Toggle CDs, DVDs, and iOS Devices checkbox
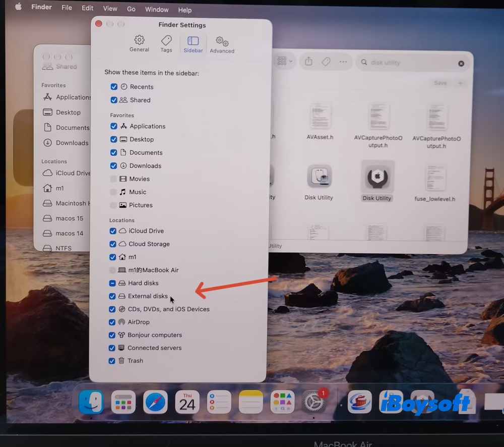This screenshot has height=447, width=504. pyautogui.click(x=112, y=309)
